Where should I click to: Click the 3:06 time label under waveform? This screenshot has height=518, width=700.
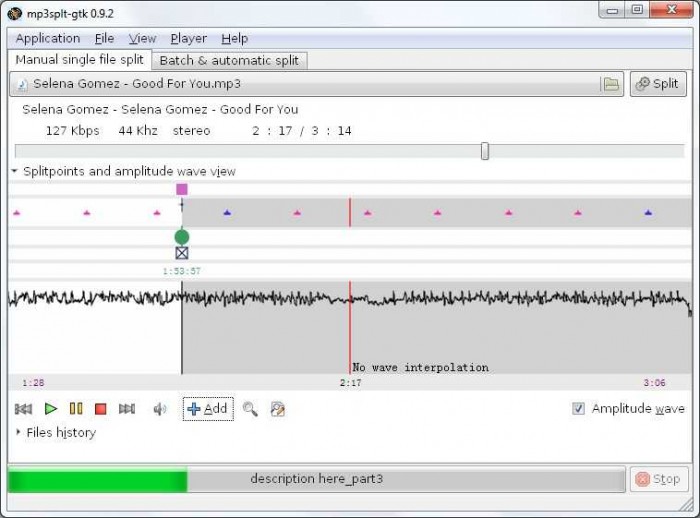654,383
